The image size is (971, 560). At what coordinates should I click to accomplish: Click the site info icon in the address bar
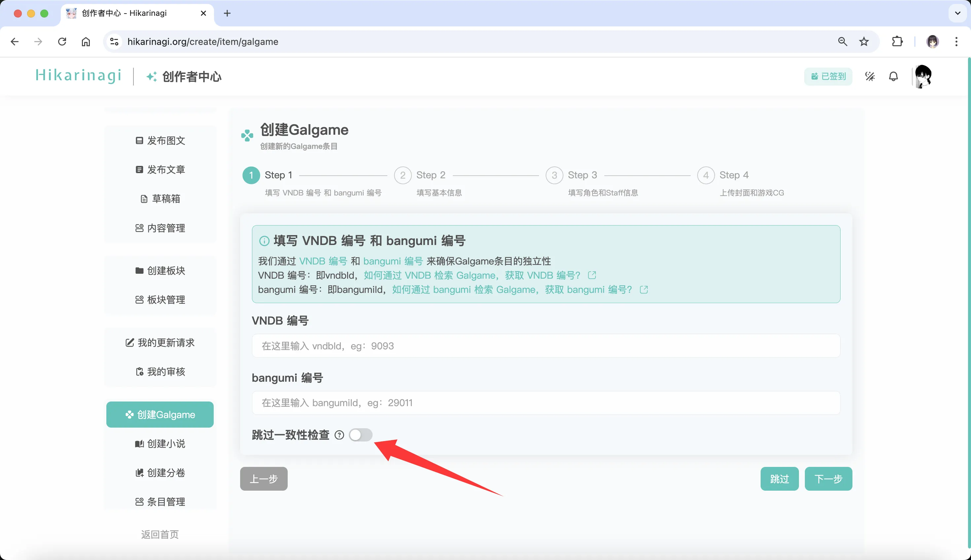(114, 42)
